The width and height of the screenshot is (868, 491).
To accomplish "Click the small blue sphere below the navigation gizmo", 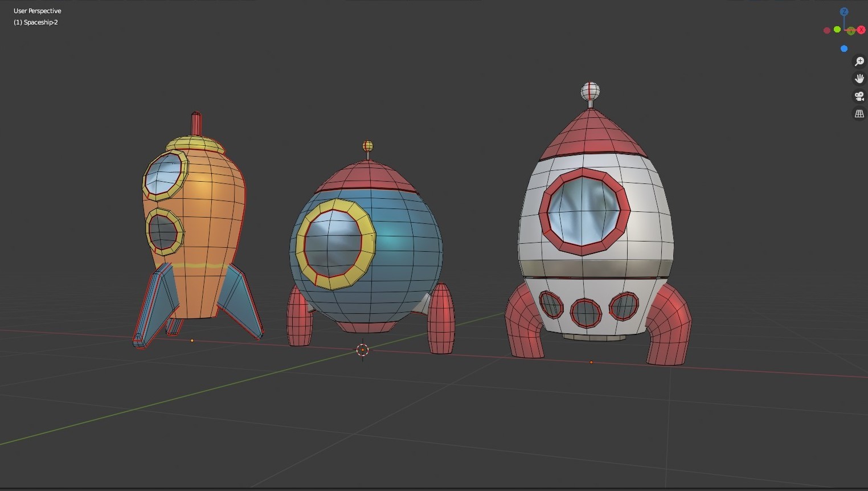I will [x=844, y=48].
